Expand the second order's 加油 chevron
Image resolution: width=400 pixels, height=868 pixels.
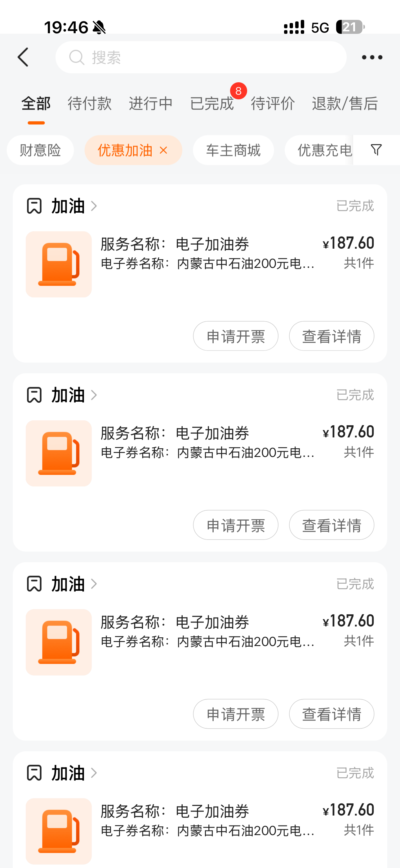point(94,395)
